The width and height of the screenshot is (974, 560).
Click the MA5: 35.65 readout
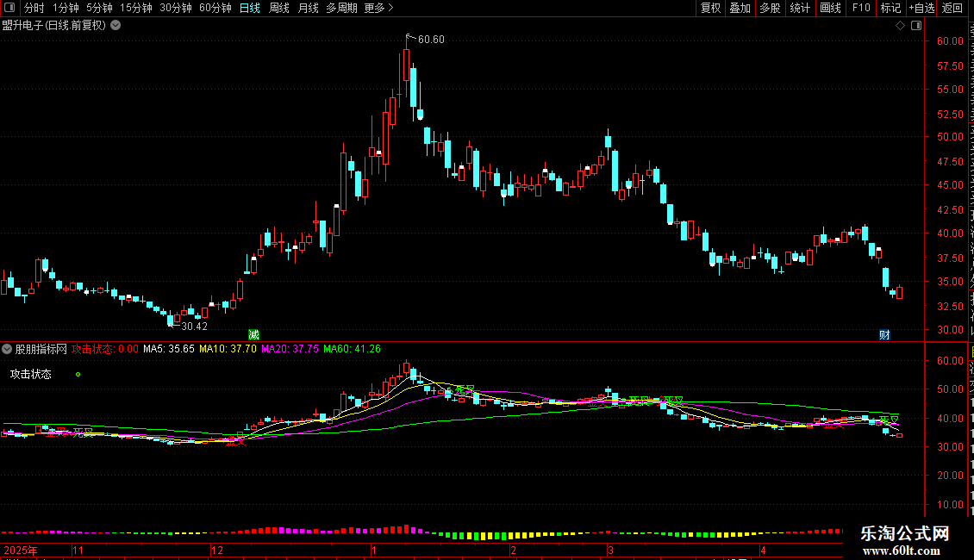[169, 349]
